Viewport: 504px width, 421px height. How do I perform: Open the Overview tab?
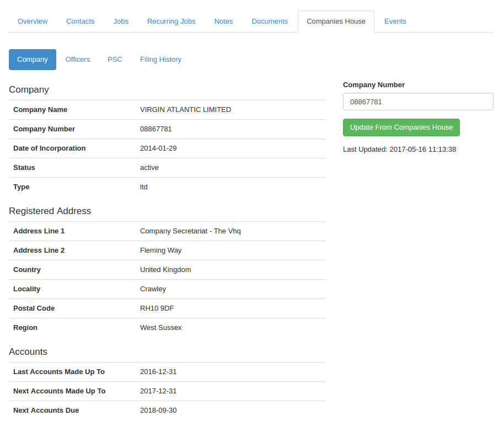click(33, 21)
